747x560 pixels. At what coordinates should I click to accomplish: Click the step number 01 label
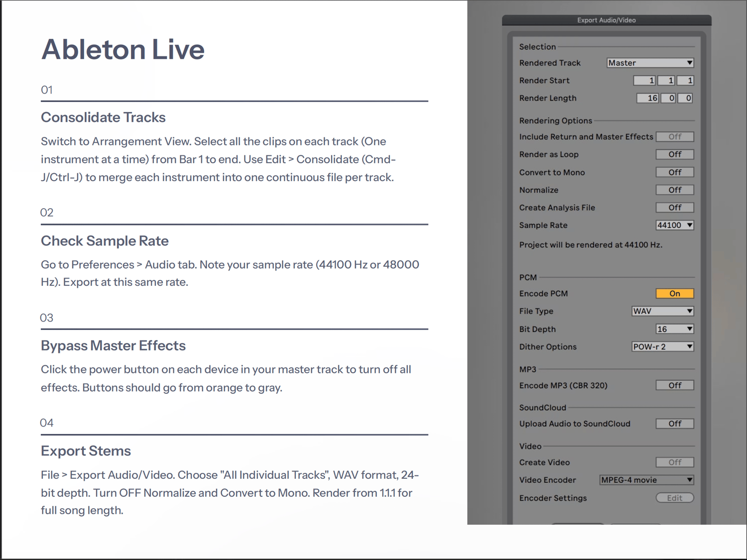click(x=47, y=90)
